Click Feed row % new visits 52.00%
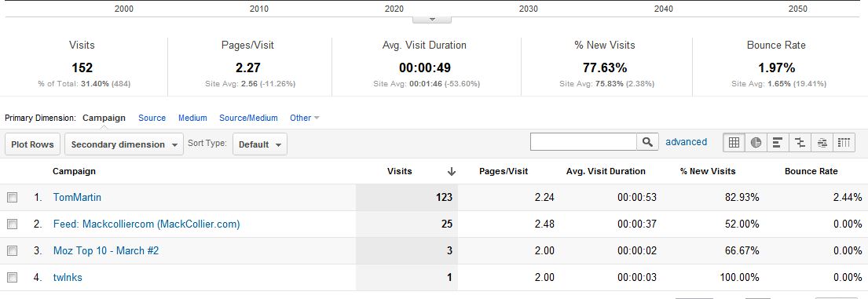 (742, 224)
